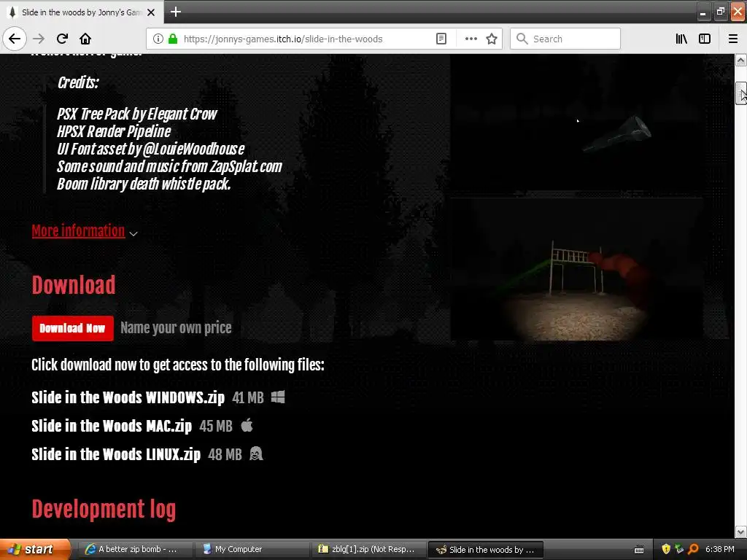Open the Library bookmarks icon

click(681, 39)
